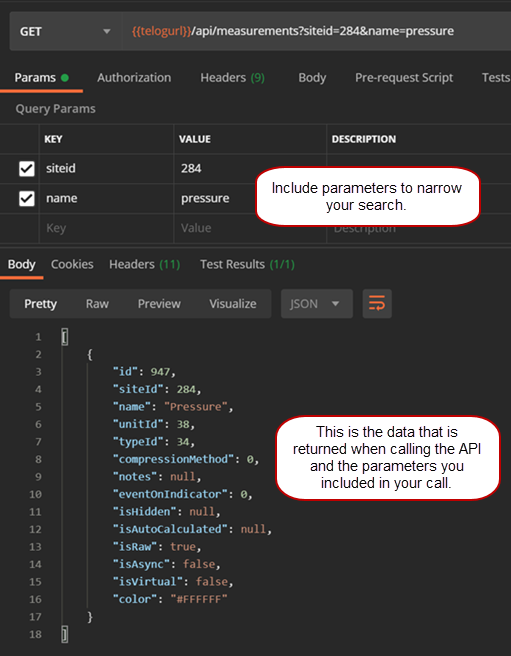The width and height of the screenshot is (511, 656).
Task: Open the request Body tab
Action: (312, 78)
